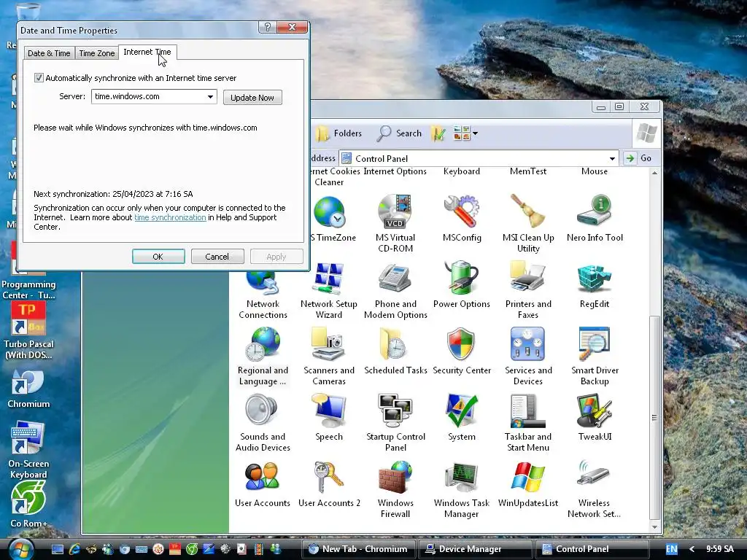Expand hidden system tray icons arrow
This screenshot has height=560, width=747.
point(692,549)
